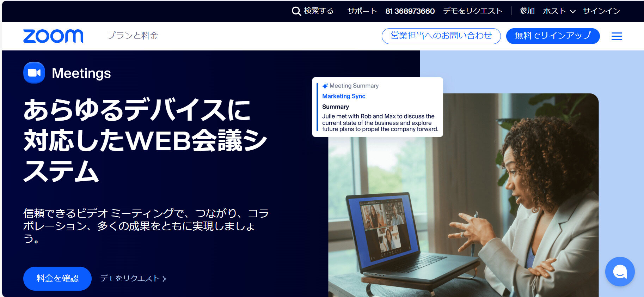Click 営業担当へのお問い合わせ button

tap(441, 36)
